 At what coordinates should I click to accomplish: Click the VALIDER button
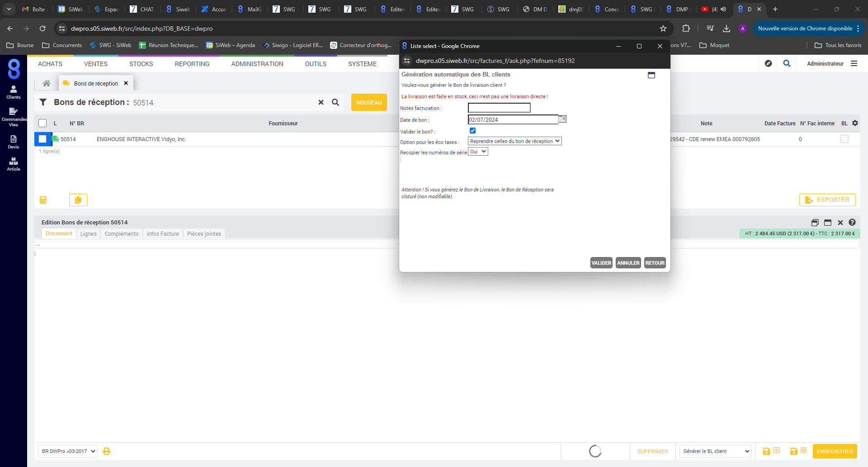601,263
